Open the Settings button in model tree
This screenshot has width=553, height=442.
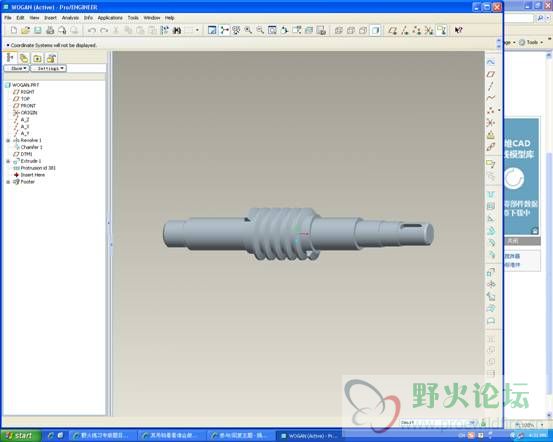pyautogui.click(x=48, y=68)
